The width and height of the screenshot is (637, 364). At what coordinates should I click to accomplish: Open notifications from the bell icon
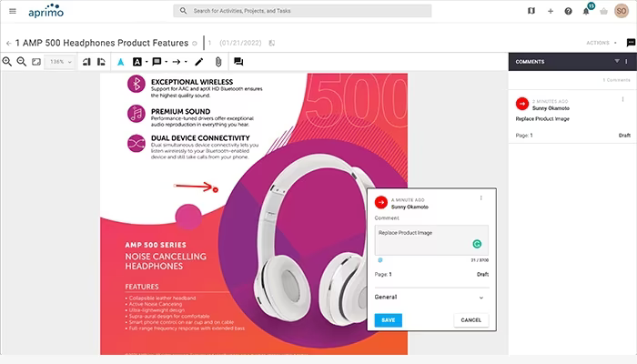click(586, 11)
